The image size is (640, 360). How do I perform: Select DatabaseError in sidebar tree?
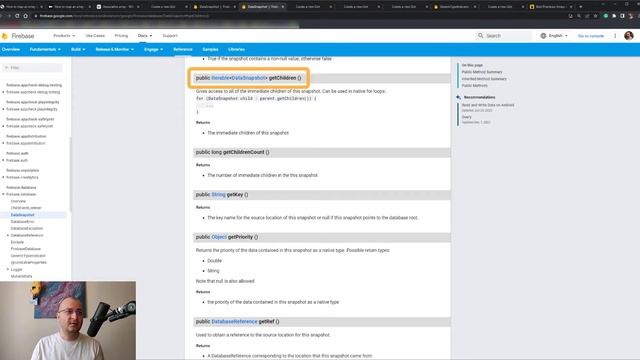tap(22, 221)
